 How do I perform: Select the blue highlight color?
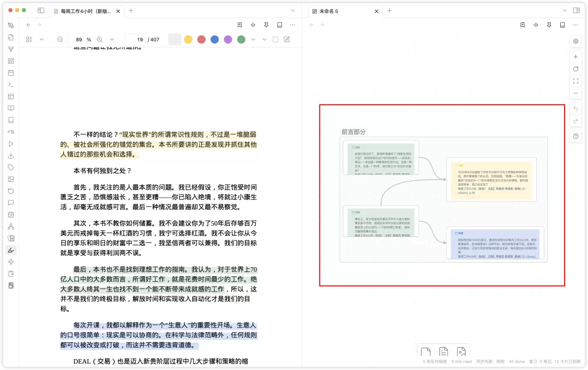coord(215,39)
